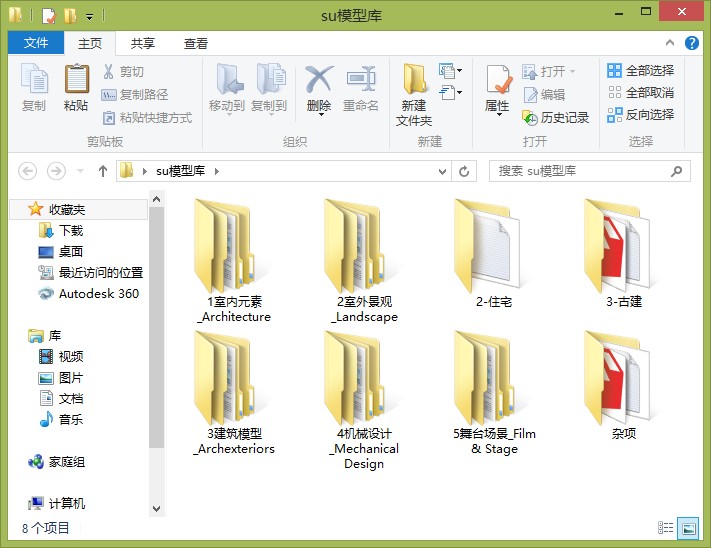This screenshot has width=711, height=548.
Task: Click the Properties checkmark icon
Action: click(x=498, y=79)
